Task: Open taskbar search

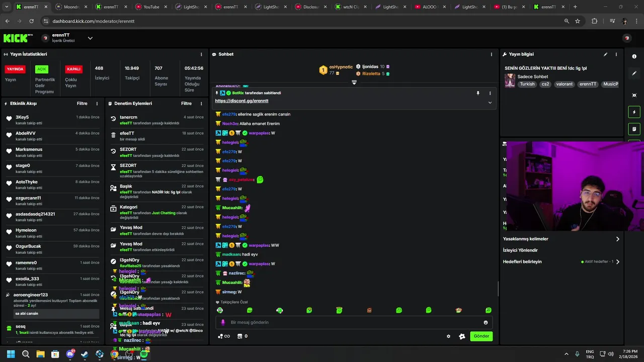Action: tap(26, 354)
